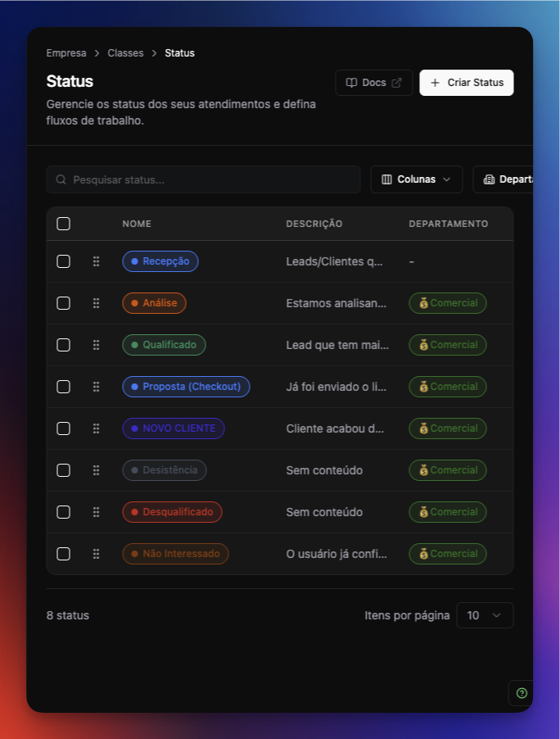Open the Colunas dropdown
Image resolution: width=560 pixels, height=739 pixels.
click(x=417, y=179)
